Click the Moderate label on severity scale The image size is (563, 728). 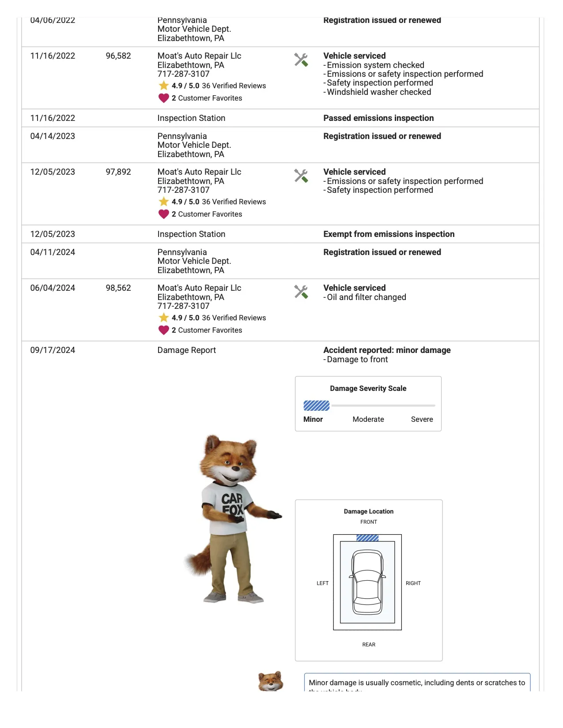[368, 419]
